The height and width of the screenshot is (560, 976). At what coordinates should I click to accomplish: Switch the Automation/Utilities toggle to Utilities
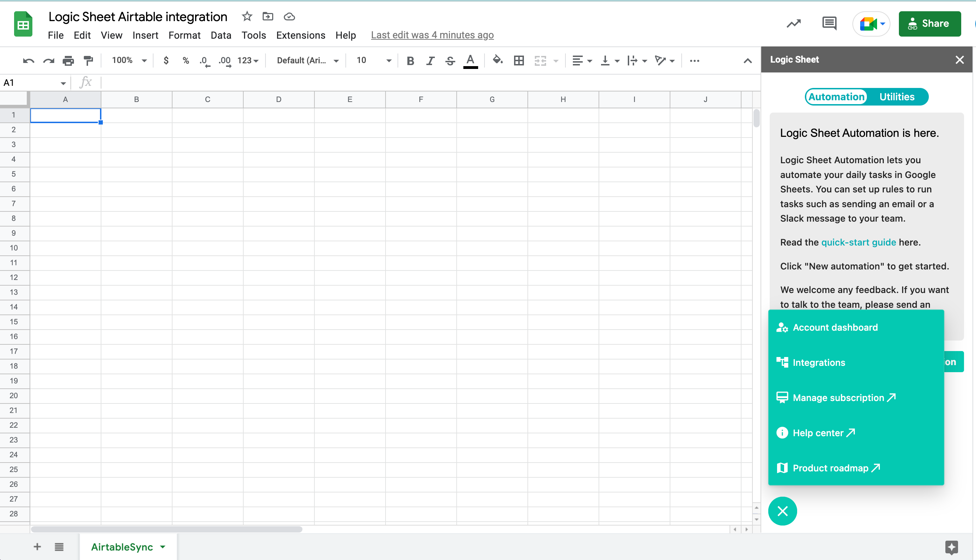897,96
